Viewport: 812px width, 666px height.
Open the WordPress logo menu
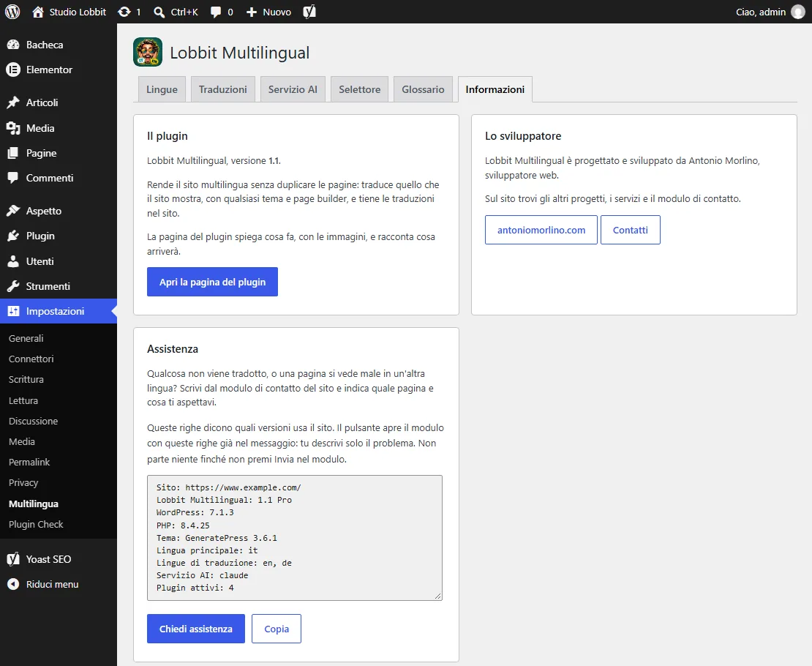12,12
